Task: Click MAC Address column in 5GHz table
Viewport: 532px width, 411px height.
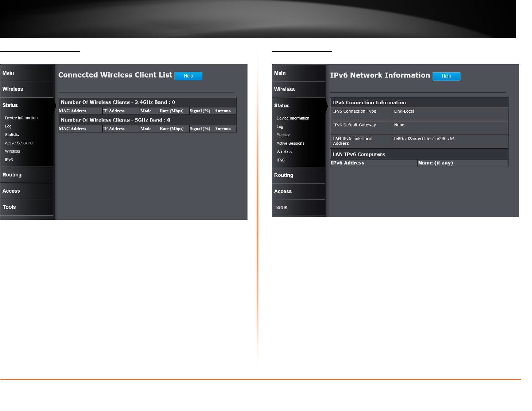Action: (x=80, y=129)
